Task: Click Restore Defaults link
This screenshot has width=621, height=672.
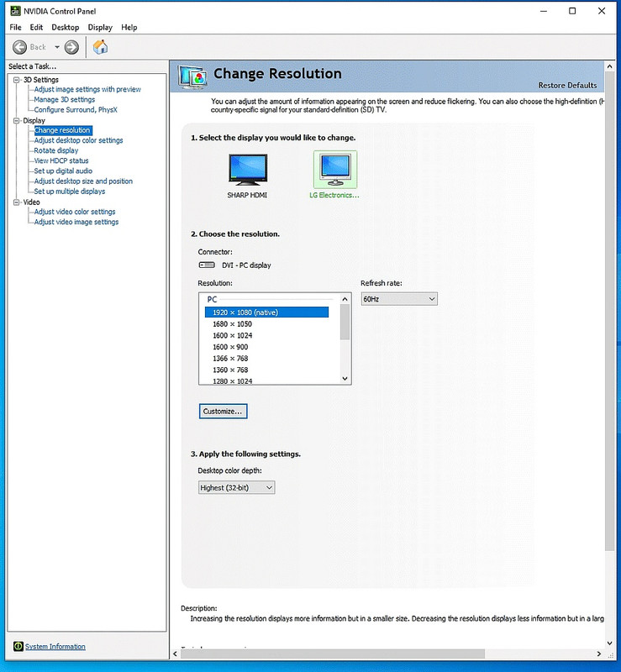Action: pos(567,86)
